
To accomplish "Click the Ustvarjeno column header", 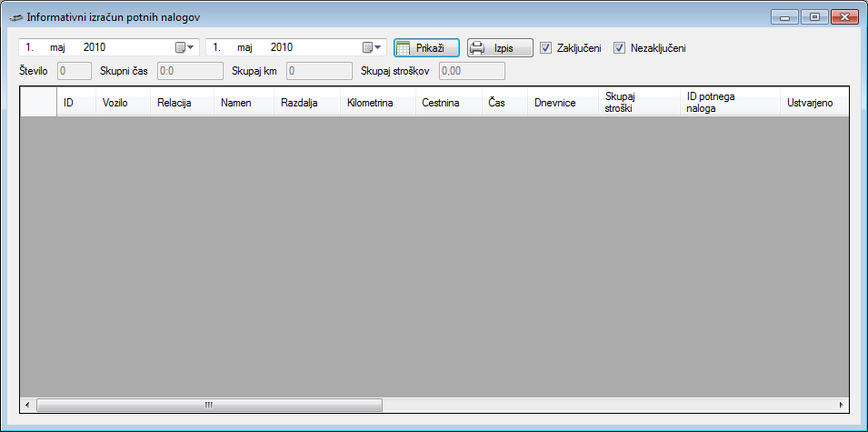I will [x=811, y=103].
